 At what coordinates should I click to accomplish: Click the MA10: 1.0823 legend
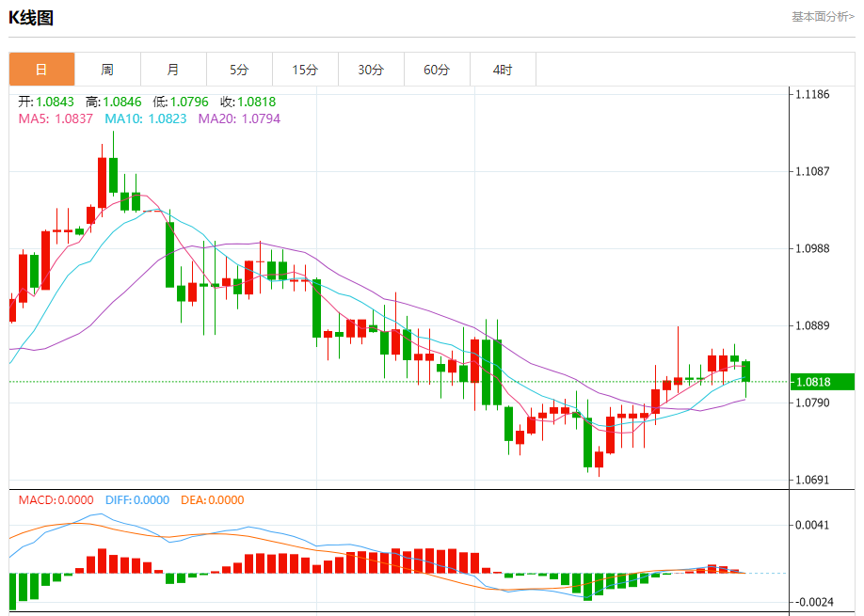click(146, 118)
